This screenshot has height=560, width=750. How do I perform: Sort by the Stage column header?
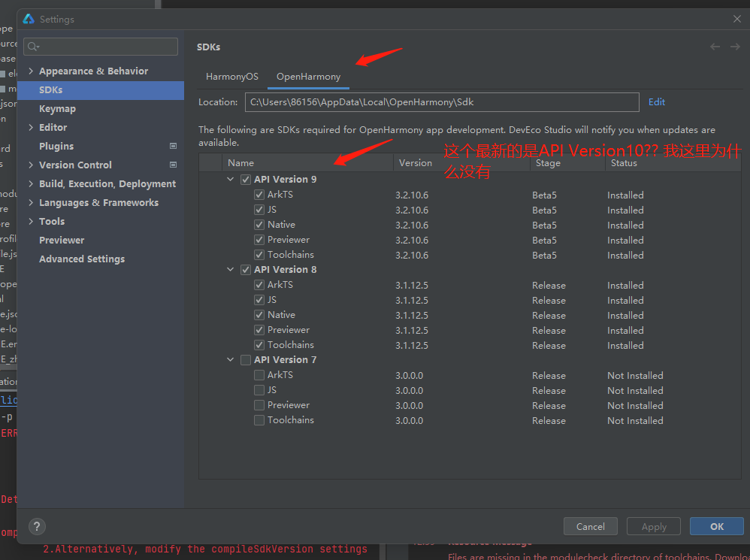568,163
